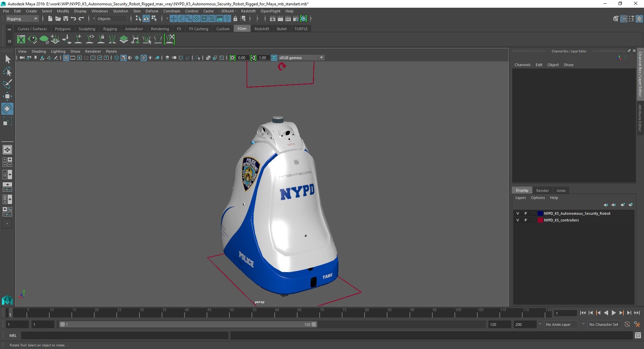Viewport: 644px width, 349px height.
Task: Go to the start of playback range
Action: point(583,313)
